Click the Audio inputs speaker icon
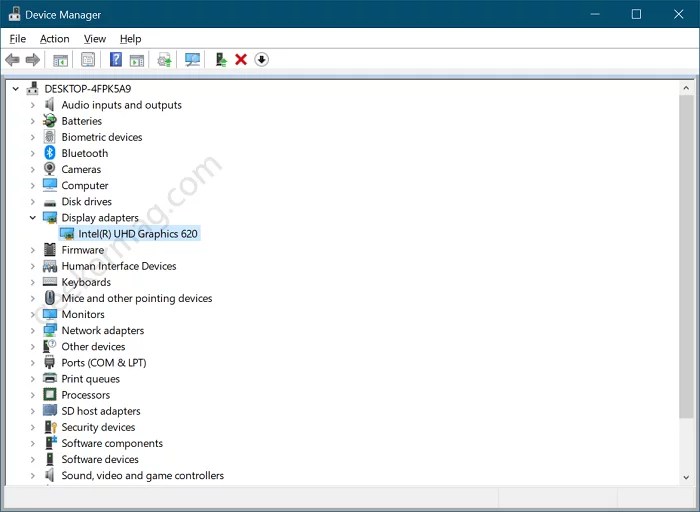The height and width of the screenshot is (512, 700). [x=50, y=104]
